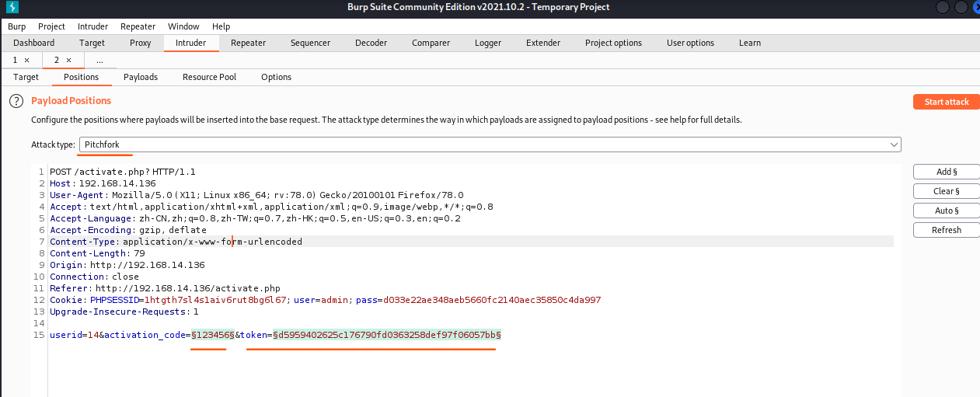
Task: Click the Host header value 192.168.14.136
Action: point(116,183)
